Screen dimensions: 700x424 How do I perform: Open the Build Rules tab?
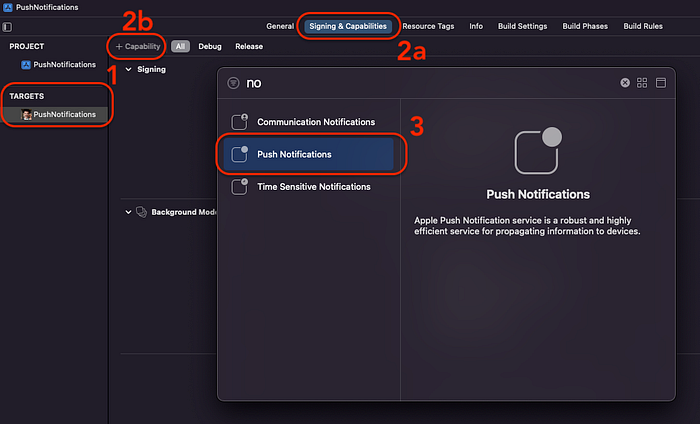(x=643, y=26)
